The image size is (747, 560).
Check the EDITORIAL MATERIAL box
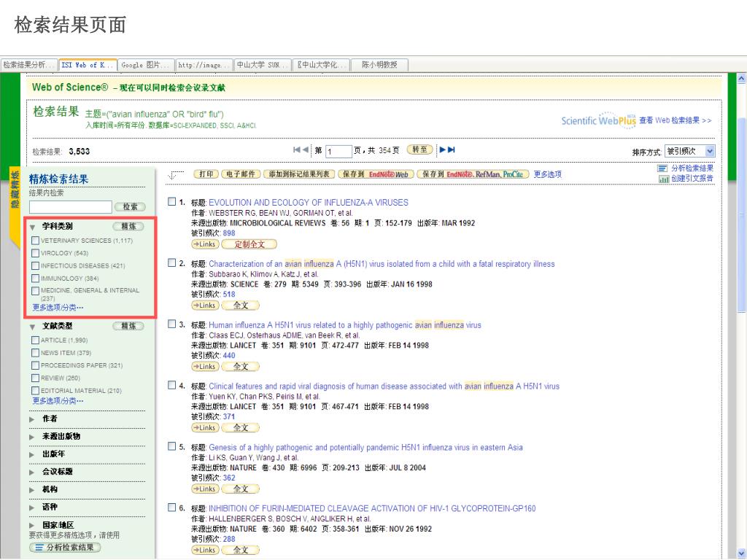(x=35, y=391)
